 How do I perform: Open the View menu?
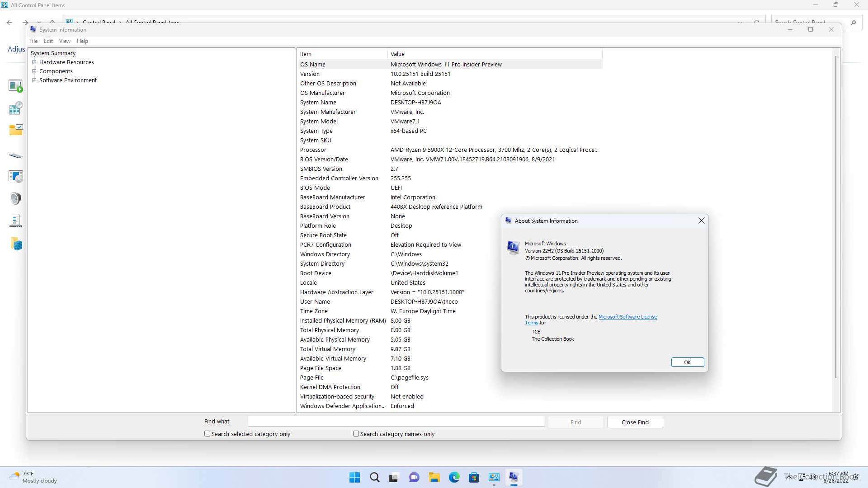pos(65,41)
